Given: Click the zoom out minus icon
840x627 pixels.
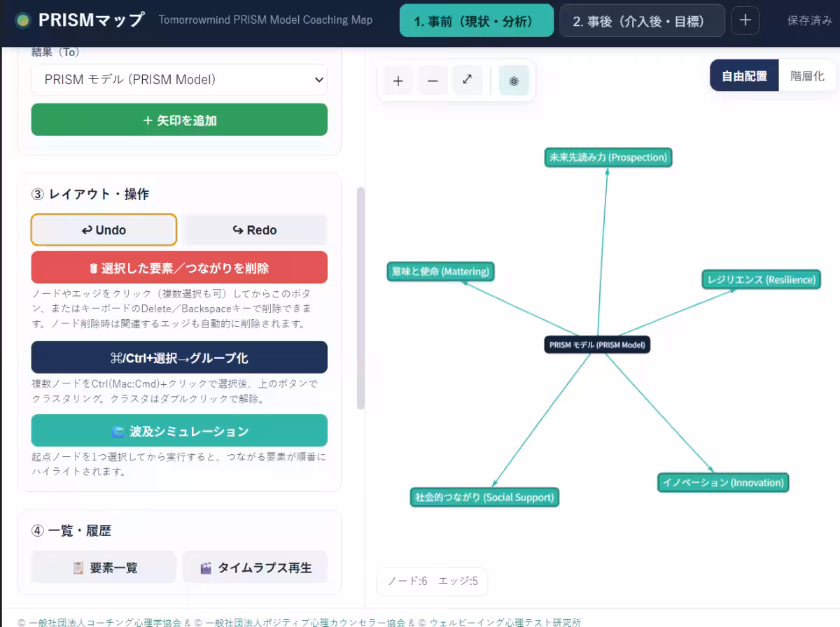Looking at the screenshot, I should [433, 80].
